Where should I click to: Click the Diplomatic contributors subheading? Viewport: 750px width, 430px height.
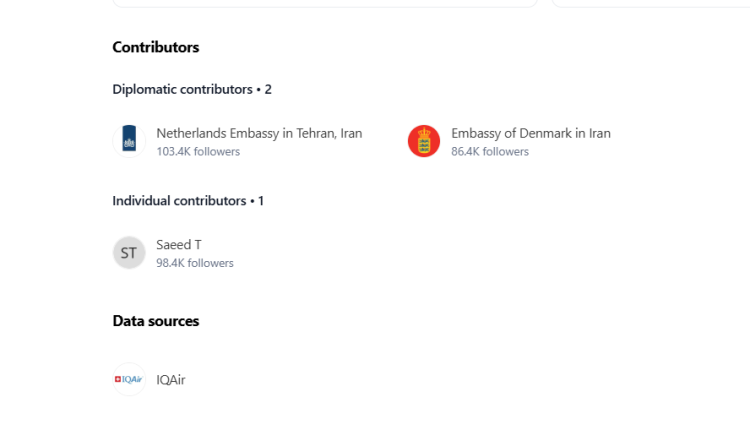click(182, 89)
